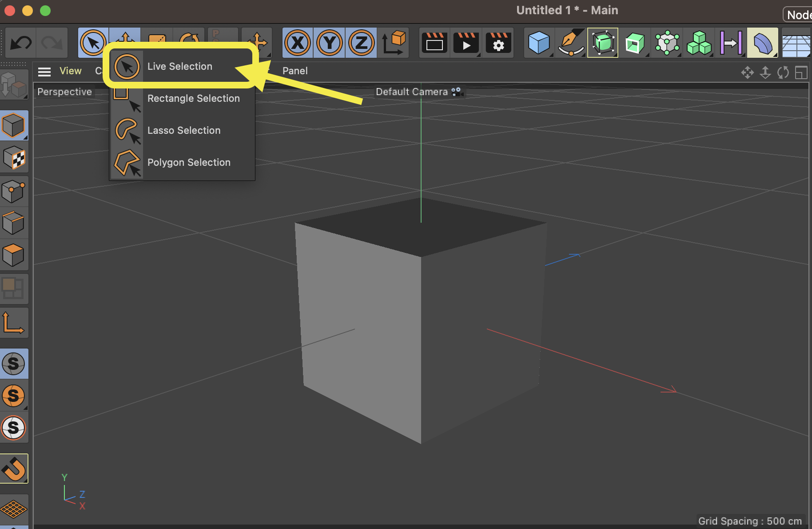Viewport: 812px width, 529px height.
Task: Render the current view
Action: (434, 43)
